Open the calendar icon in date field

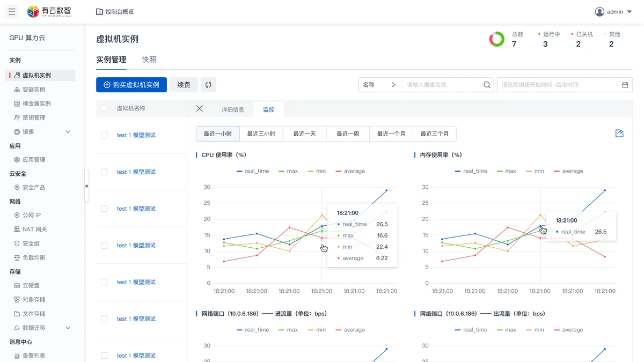(625, 85)
